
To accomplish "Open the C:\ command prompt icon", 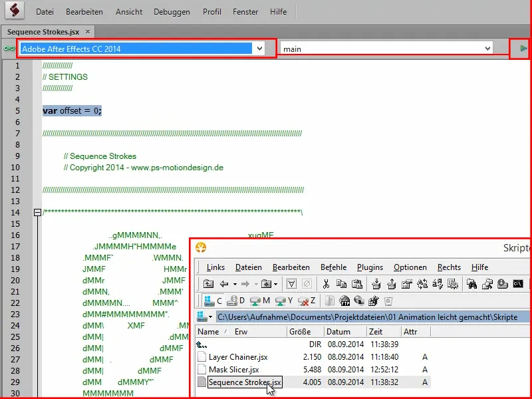I will (x=518, y=284).
